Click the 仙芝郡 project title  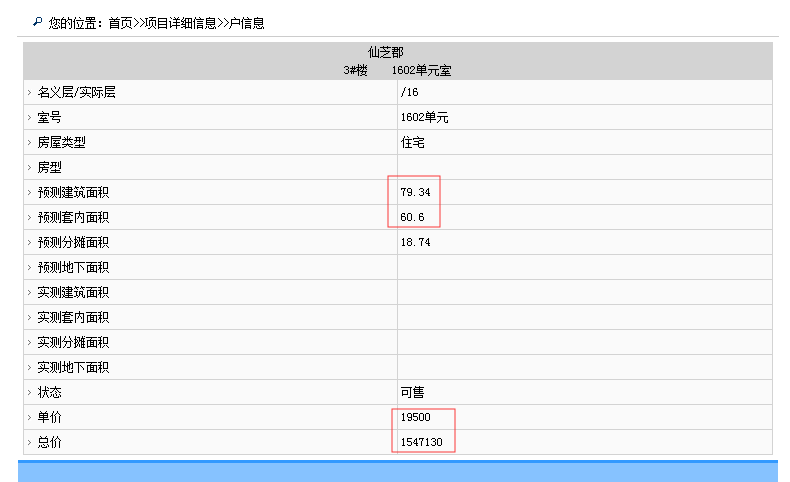point(385,52)
